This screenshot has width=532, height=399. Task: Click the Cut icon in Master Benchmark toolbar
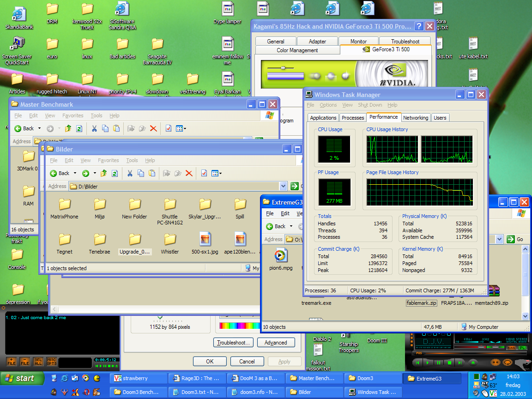click(x=94, y=128)
